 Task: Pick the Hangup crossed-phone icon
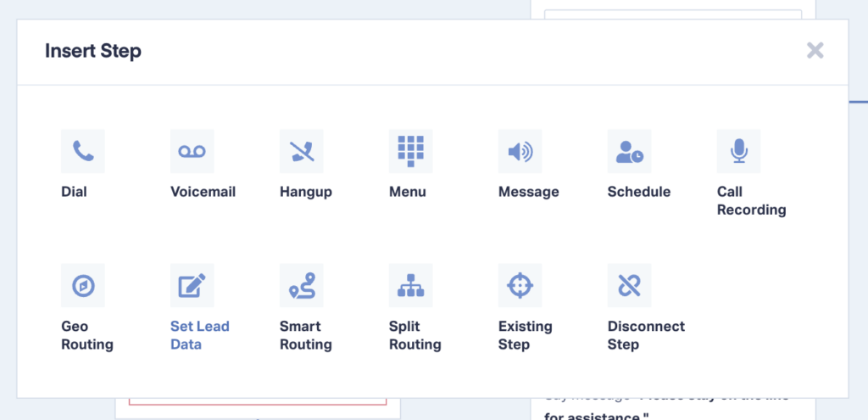pos(301,151)
